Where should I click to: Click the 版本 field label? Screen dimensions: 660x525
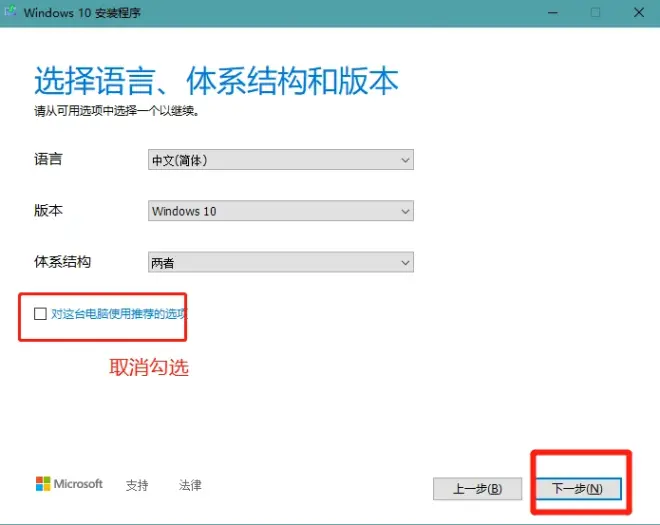pyautogui.click(x=48, y=211)
